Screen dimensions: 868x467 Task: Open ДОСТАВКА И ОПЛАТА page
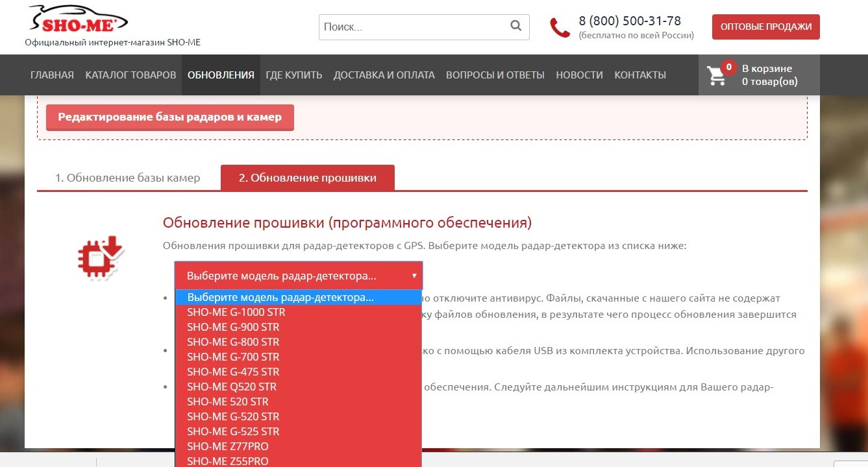[x=384, y=75]
